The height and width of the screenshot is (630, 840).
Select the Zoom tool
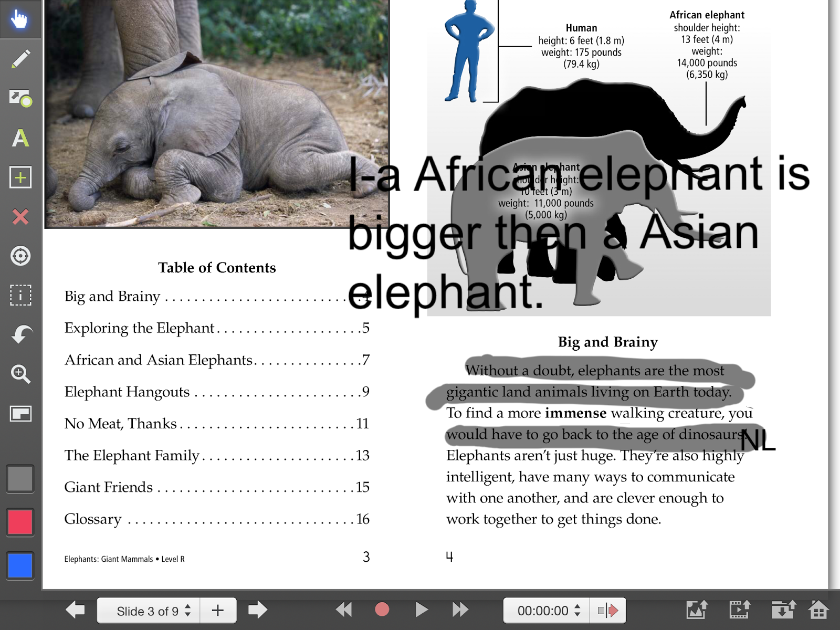pyautogui.click(x=20, y=374)
